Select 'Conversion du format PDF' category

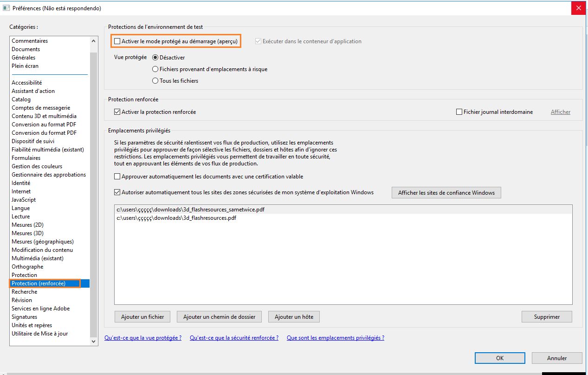[44, 133]
